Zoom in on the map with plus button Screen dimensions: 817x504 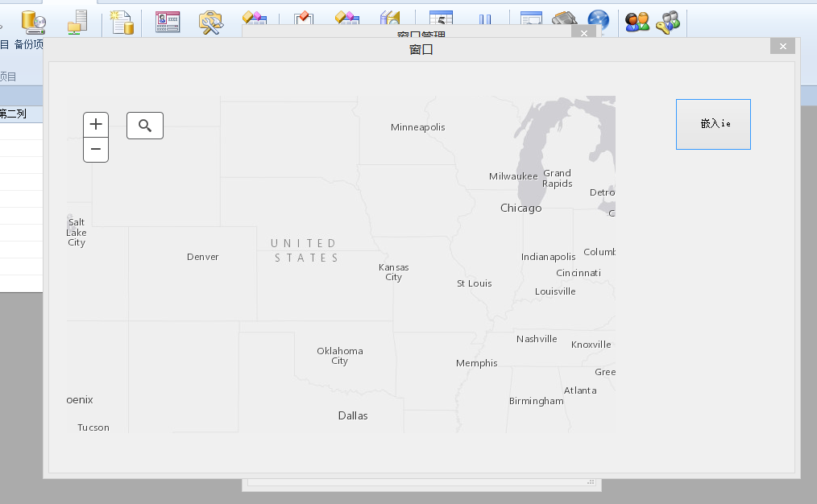point(96,124)
